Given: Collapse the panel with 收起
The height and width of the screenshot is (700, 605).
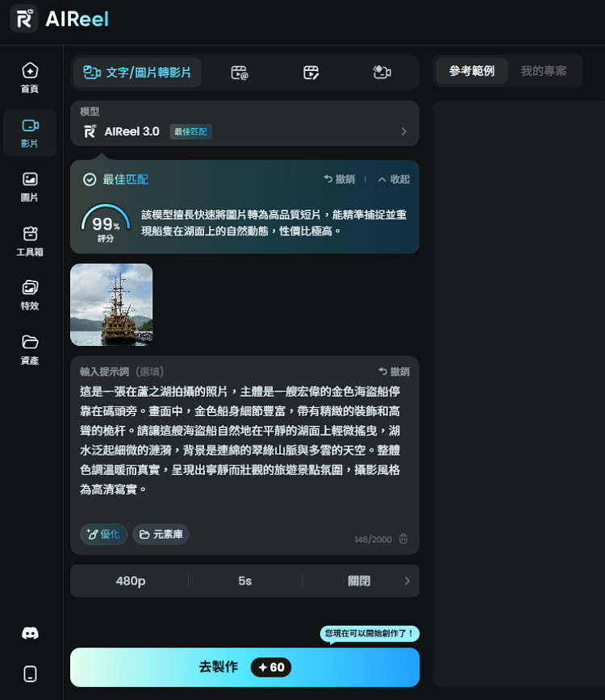Looking at the screenshot, I should [x=394, y=179].
